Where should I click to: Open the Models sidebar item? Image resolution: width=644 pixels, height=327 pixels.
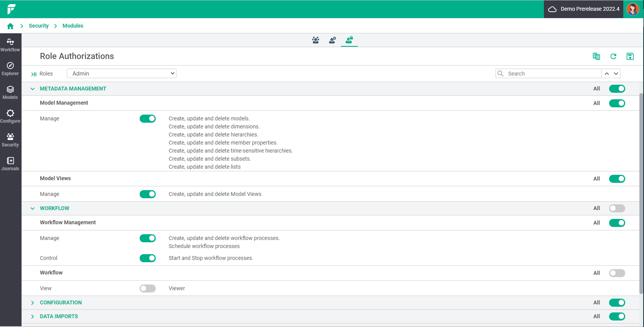pyautogui.click(x=10, y=92)
